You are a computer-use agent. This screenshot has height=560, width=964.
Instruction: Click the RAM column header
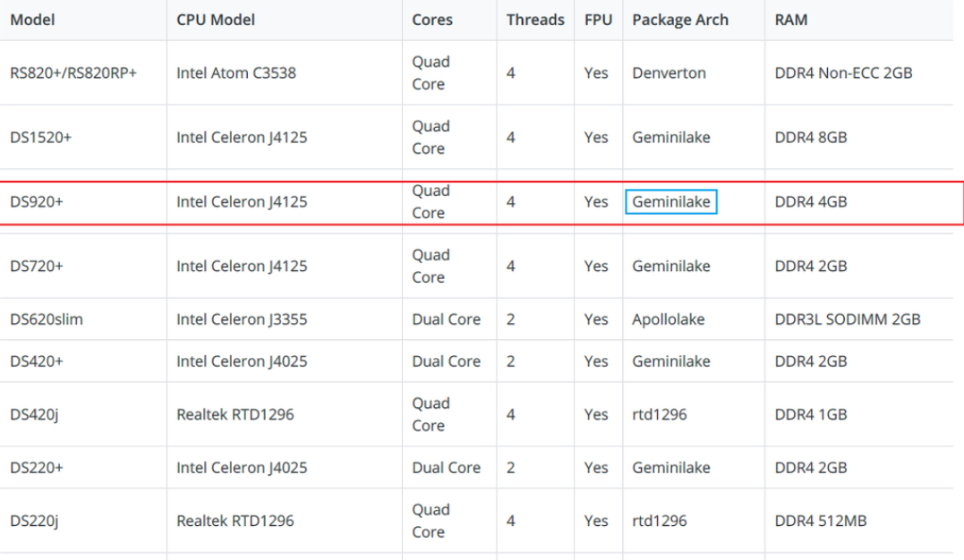(790, 20)
